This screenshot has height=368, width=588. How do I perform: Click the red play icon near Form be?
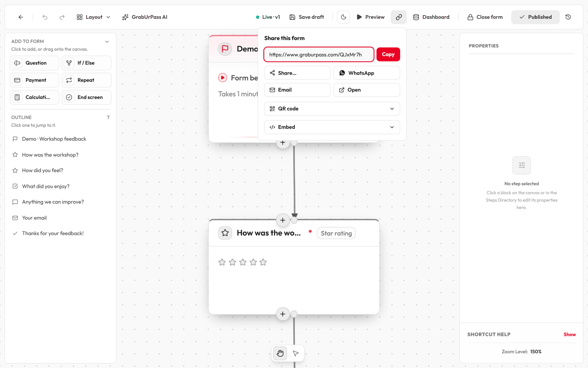pyautogui.click(x=223, y=78)
